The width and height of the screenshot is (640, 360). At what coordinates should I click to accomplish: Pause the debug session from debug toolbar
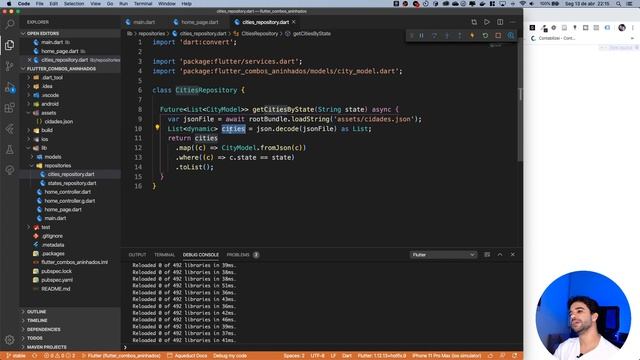coord(422,36)
